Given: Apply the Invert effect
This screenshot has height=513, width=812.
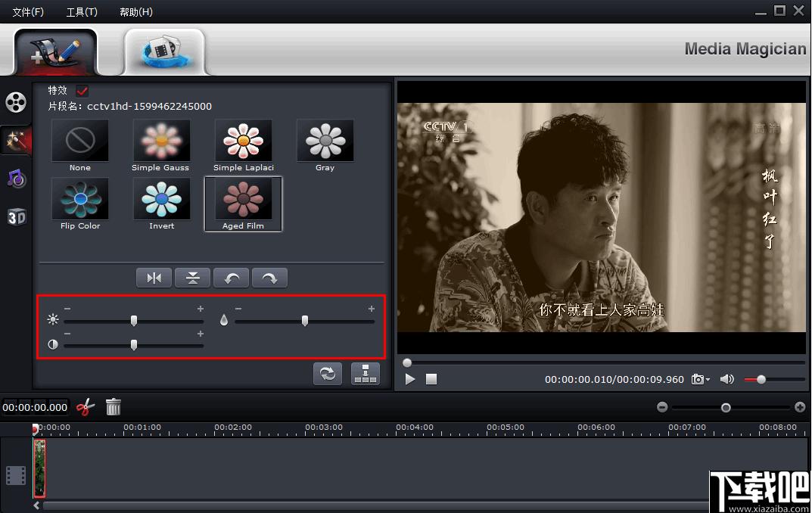Looking at the screenshot, I should [162, 204].
